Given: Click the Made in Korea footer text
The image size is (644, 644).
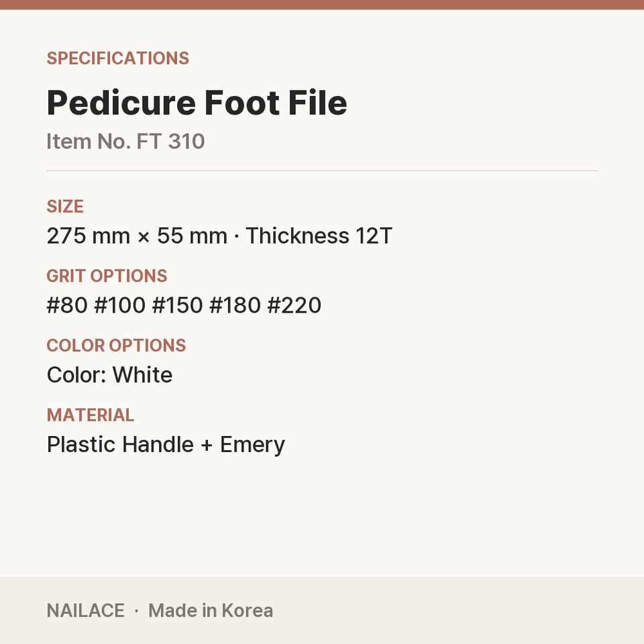Looking at the screenshot, I should click(210, 610).
